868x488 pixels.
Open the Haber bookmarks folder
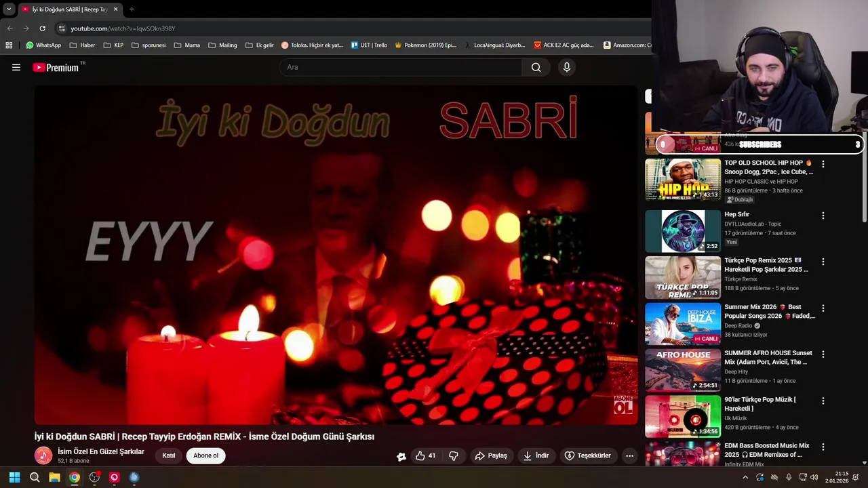point(81,45)
